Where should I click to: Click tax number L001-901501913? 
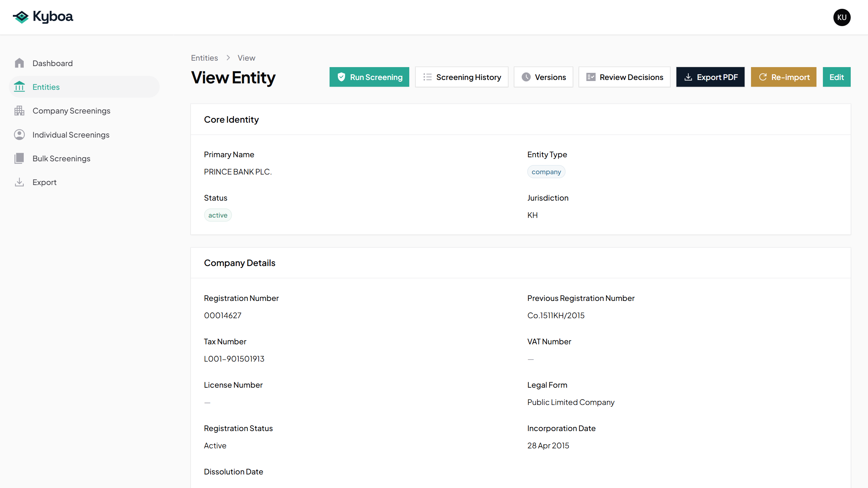[x=234, y=359]
